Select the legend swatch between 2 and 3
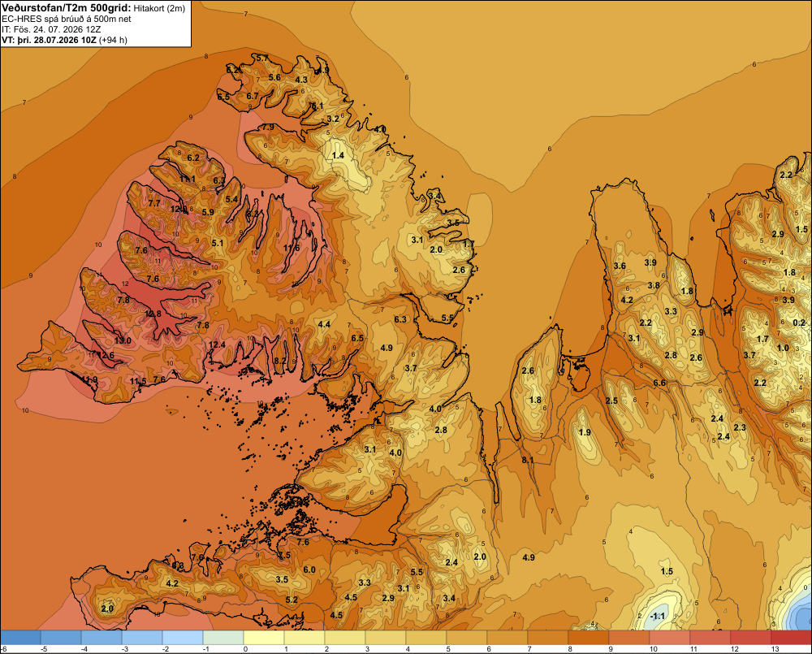The image size is (812, 654). tap(345, 638)
